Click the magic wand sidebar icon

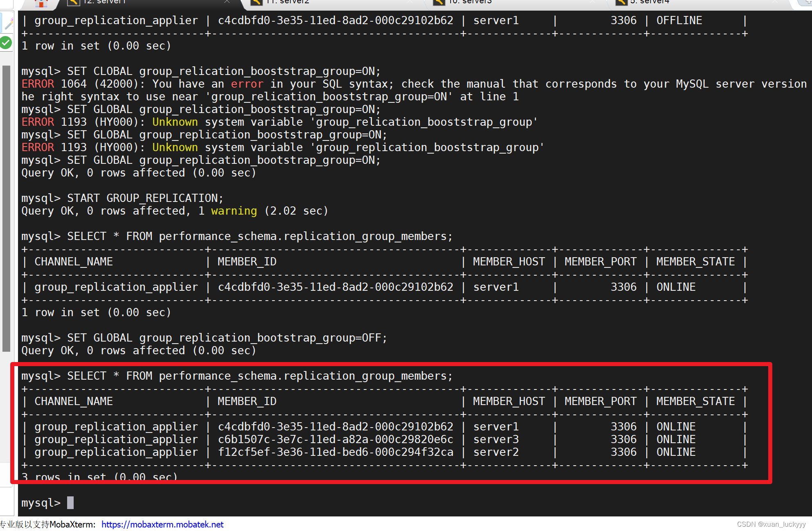(8, 24)
